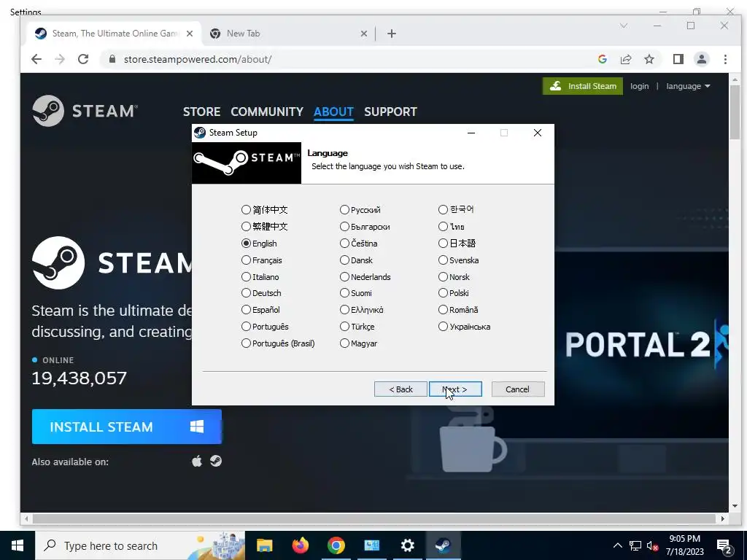Open Chrome three-dot menu
The width and height of the screenshot is (747, 560).
[725, 59]
